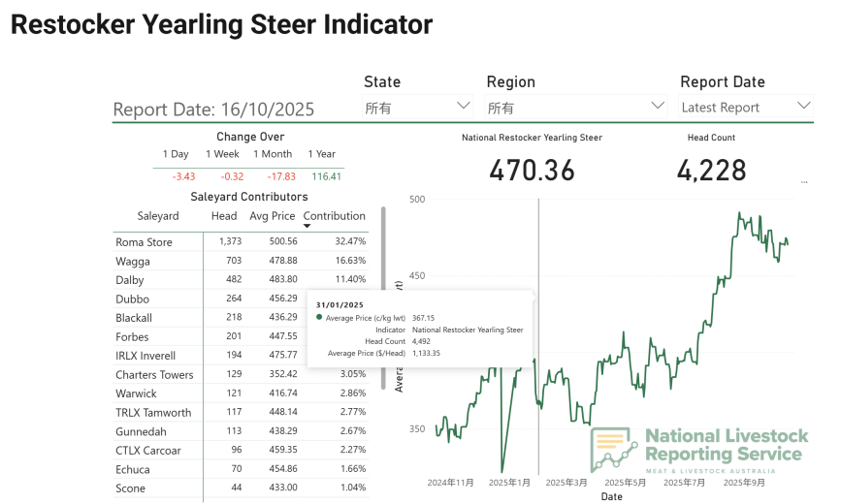Image resolution: width=841 pixels, height=504 pixels.
Task: Click the 2025年7月 label on the date axis
Action: pos(684,482)
